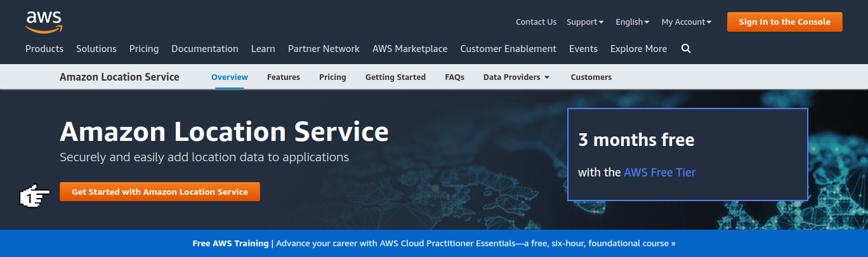Select the Products menu item
Screen dimensions: 868x257
[x=44, y=49]
